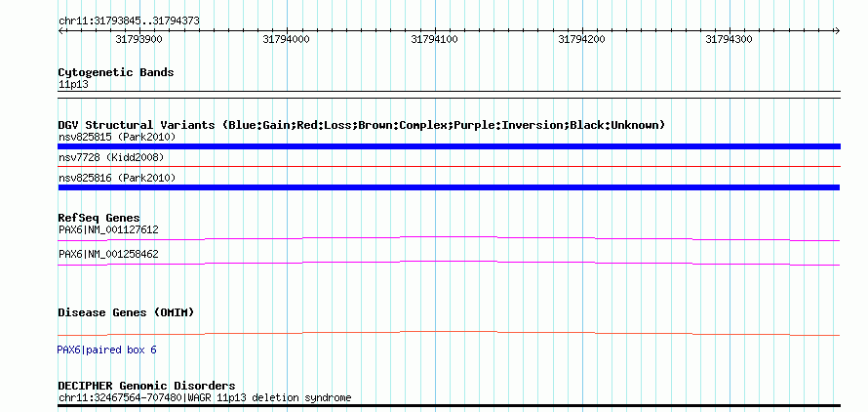This screenshot has height=412, width=868.
Task: Open PAX6|NM_001127612 transcript label
Action: click(108, 229)
